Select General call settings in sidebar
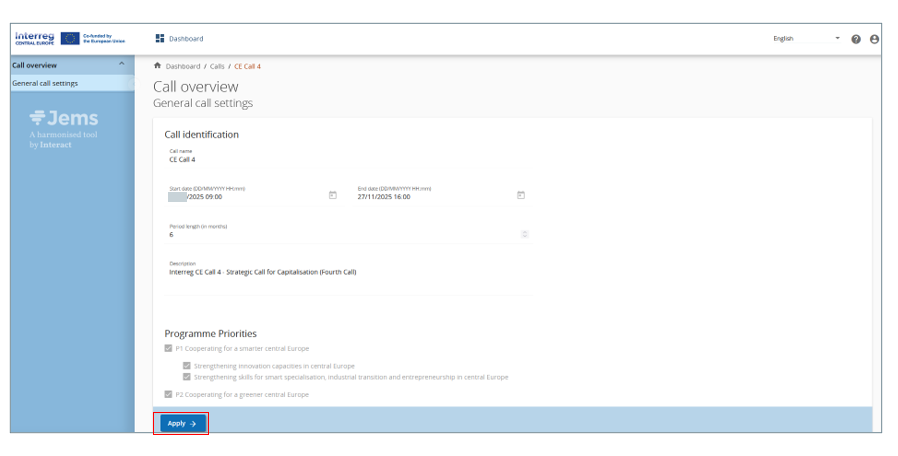898x456 pixels. tap(45, 83)
